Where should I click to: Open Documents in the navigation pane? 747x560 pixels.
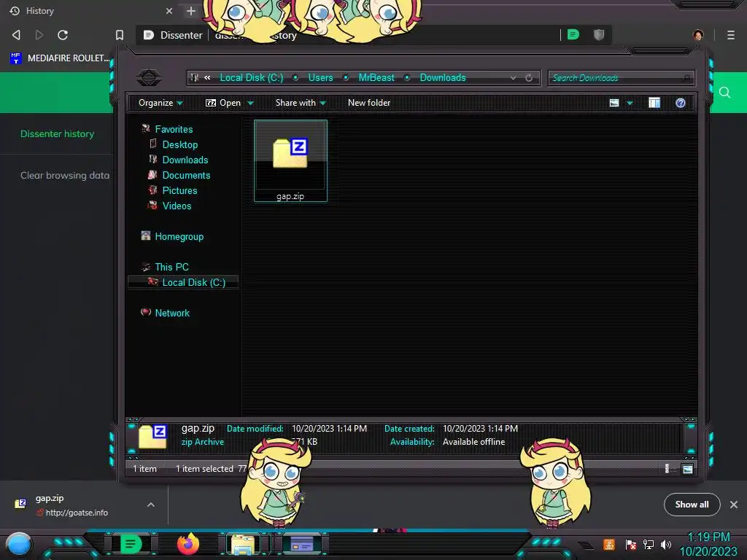186,175
